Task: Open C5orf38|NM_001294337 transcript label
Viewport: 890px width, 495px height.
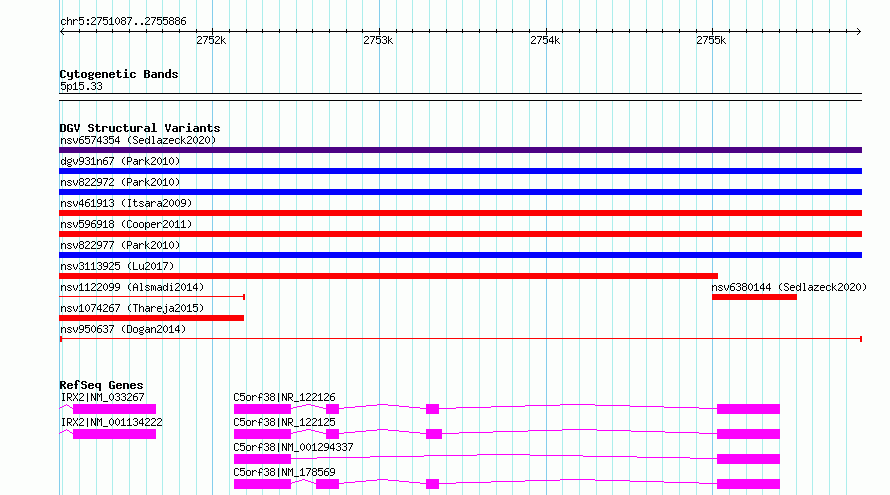Action: click(x=293, y=447)
